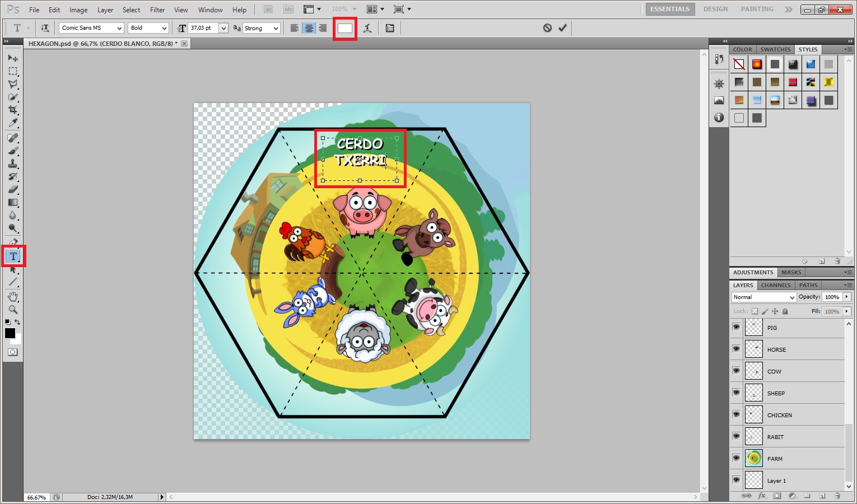Viewport: 857px width, 504px height.
Task: Select the Eraser tool
Action: (13, 189)
